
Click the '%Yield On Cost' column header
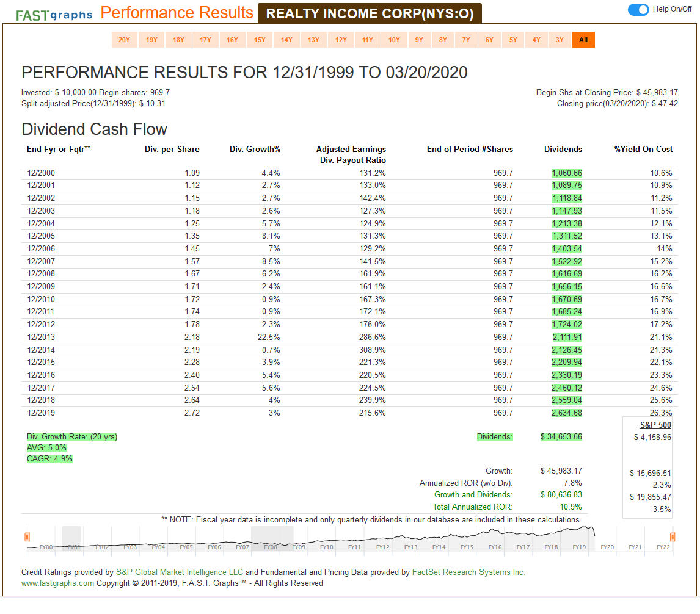point(643,149)
